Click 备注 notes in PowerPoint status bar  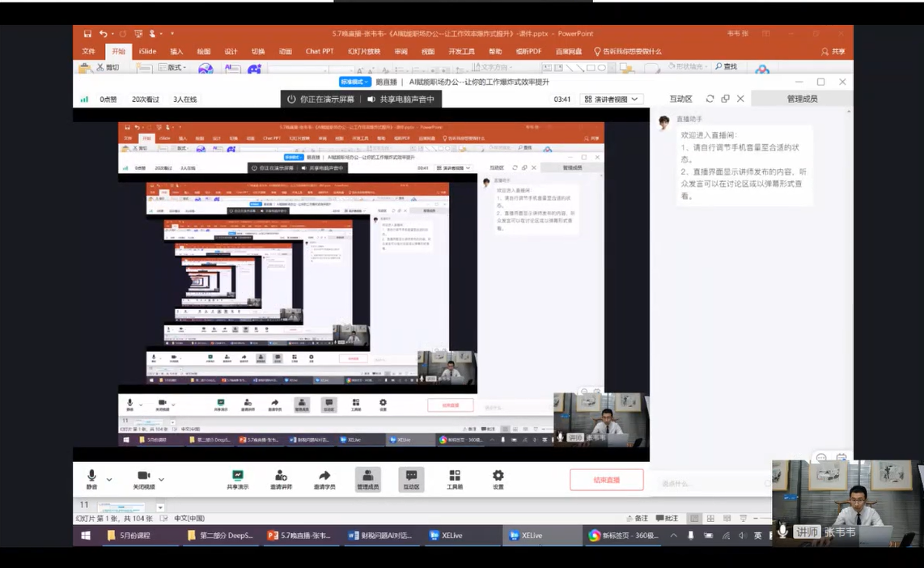coord(637,518)
